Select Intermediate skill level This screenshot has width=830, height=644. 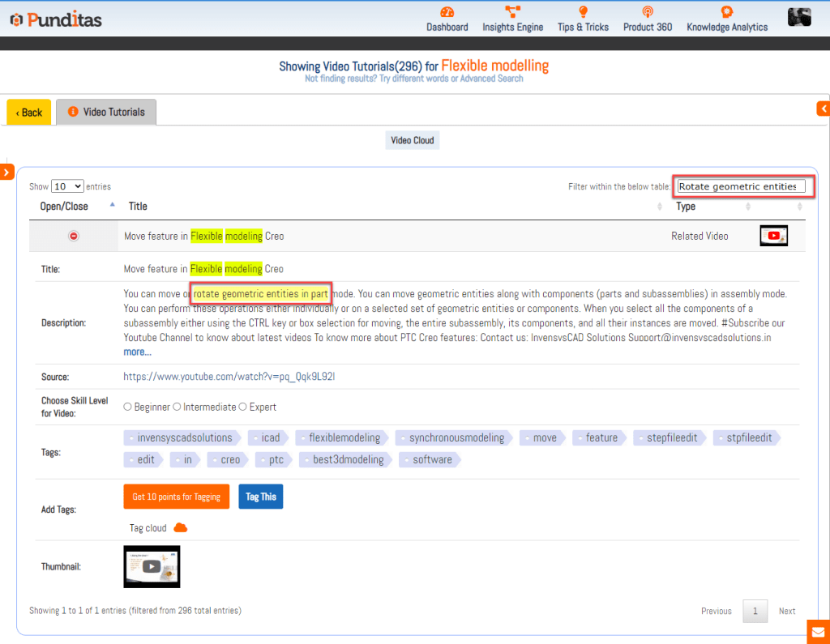tap(177, 407)
